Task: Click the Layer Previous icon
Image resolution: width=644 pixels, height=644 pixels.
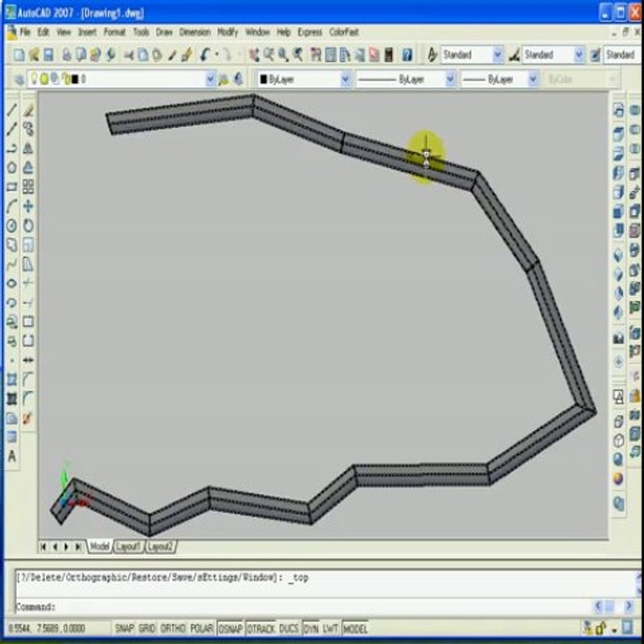Action: pyautogui.click(x=238, y=79)
